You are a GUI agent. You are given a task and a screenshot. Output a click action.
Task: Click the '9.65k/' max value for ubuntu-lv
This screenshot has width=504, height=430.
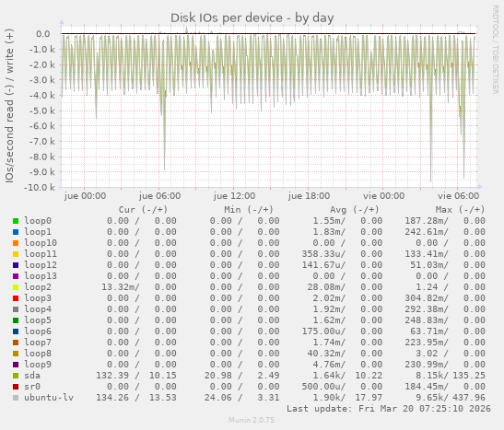coord(432,398)
